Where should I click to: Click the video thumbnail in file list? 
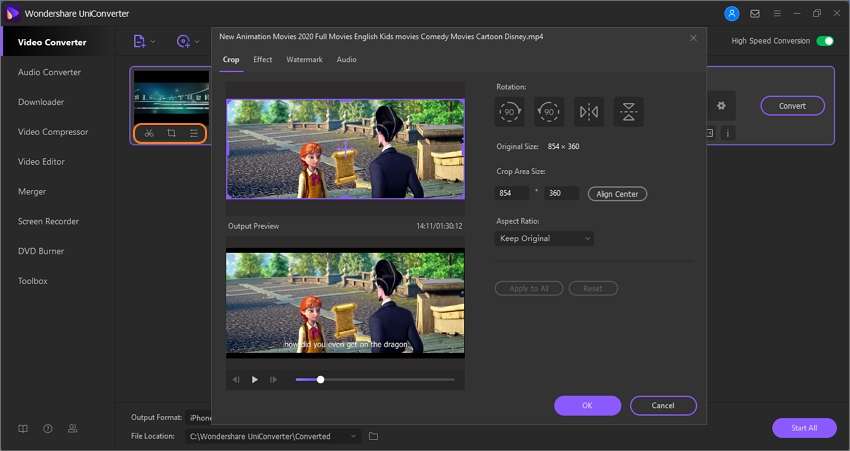(171, 97)
